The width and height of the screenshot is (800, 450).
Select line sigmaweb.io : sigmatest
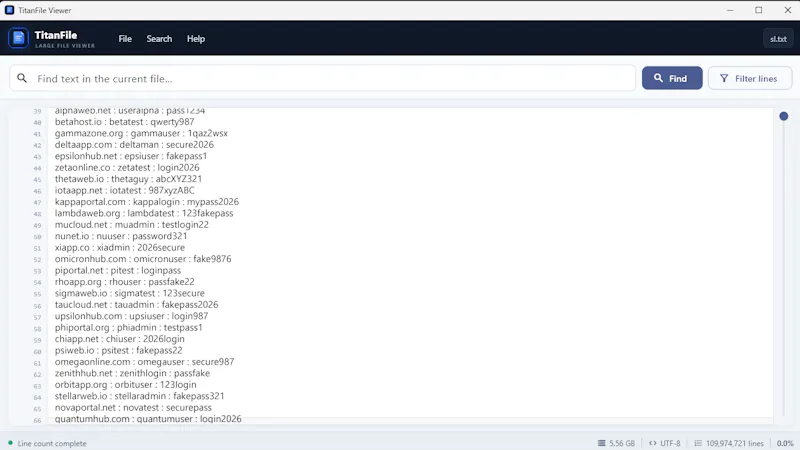click(x=130, y=293)
